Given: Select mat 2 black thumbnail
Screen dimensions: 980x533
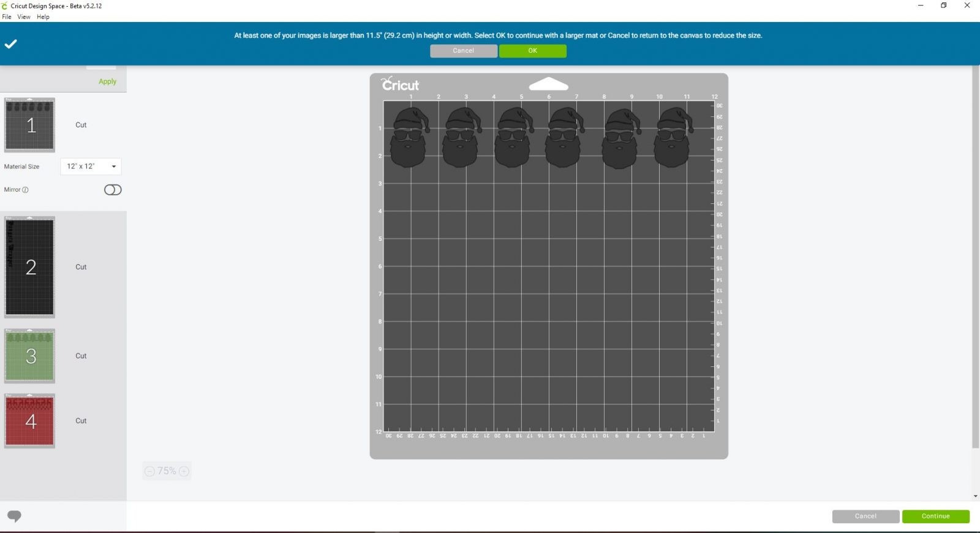Looking at the screenshot, I should click(29, 267).
